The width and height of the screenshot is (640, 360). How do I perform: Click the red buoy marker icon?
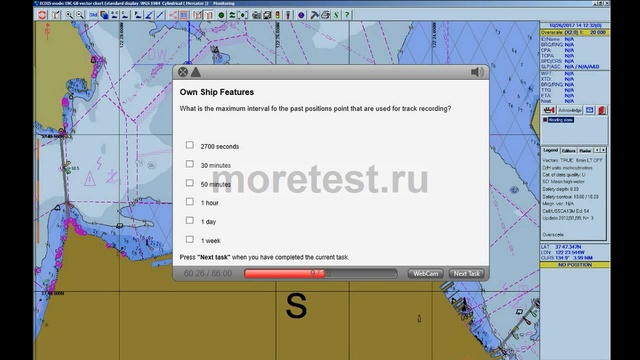pos(288,15)
